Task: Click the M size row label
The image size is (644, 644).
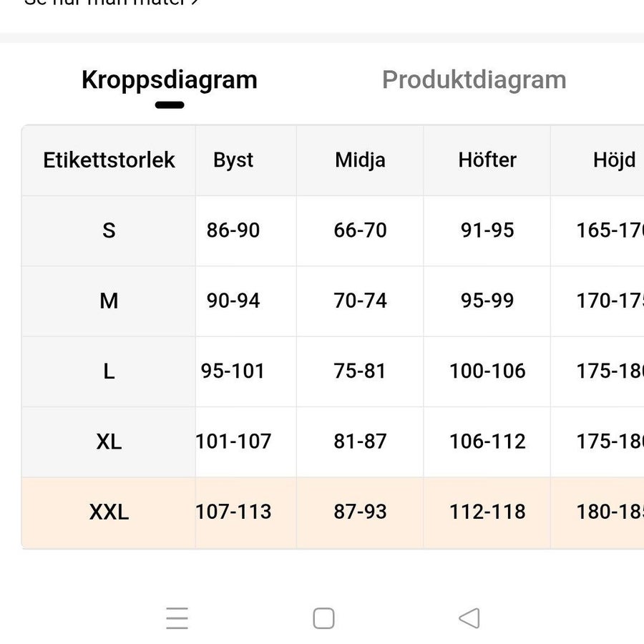Action: point(109,301)
